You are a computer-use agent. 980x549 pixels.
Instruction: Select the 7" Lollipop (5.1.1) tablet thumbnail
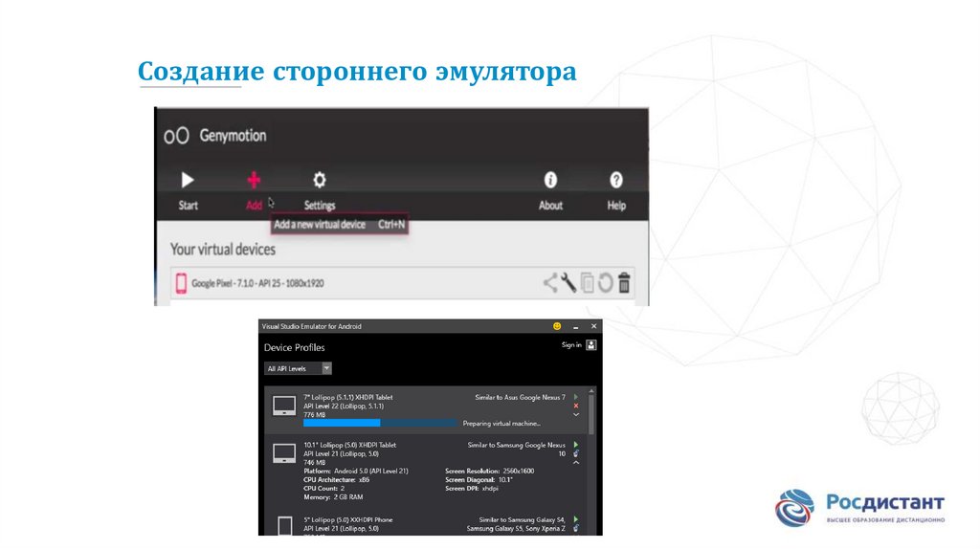tap(284, 406)
